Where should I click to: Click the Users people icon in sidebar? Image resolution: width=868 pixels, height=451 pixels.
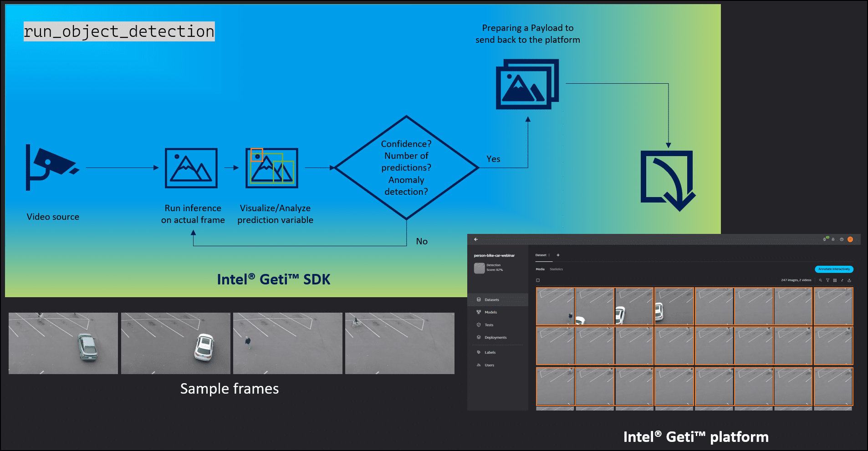click(x=479, y=365)
